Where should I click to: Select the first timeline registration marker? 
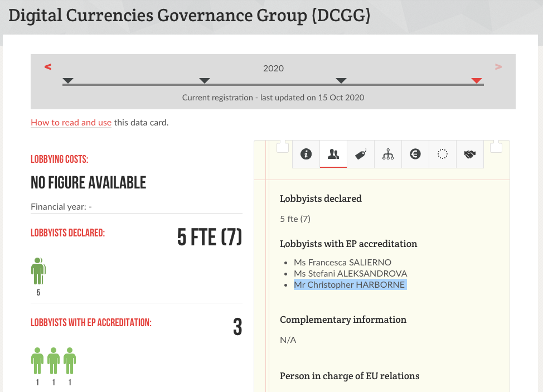click(x=68, y=81)
